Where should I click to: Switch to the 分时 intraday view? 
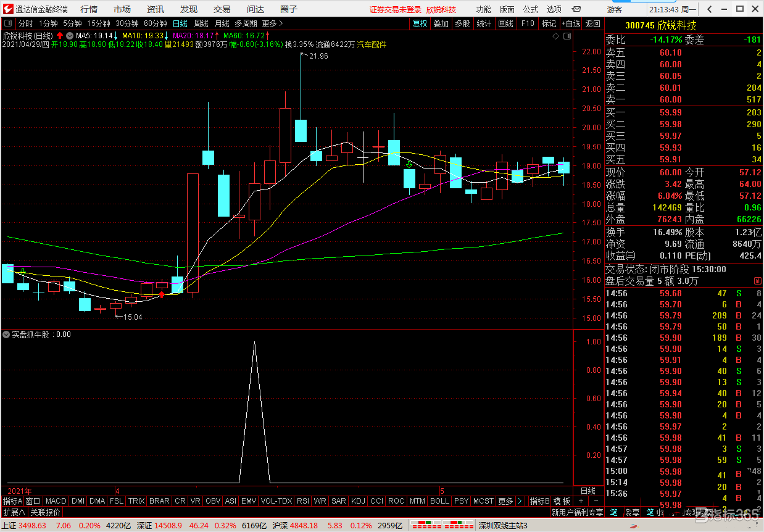click(x=26, y=23)
